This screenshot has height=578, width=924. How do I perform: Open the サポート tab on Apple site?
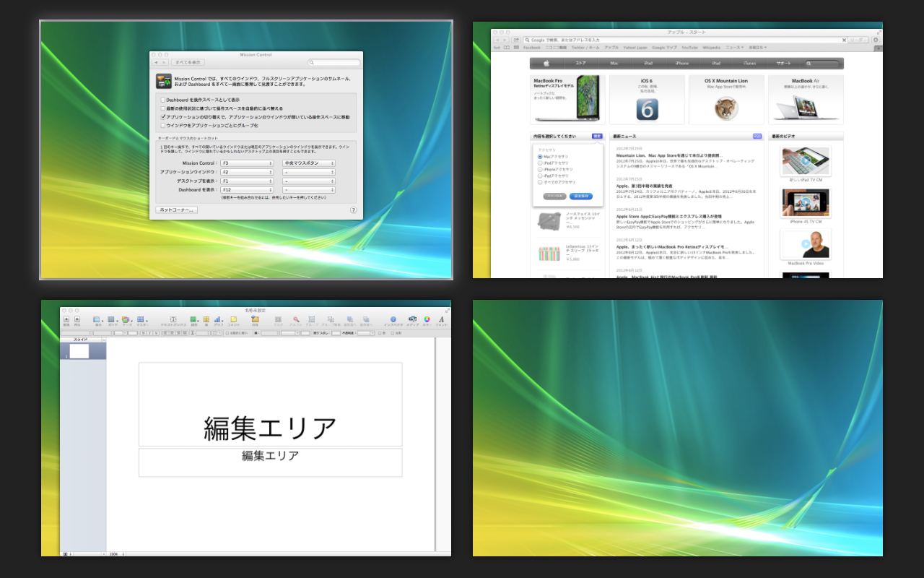[783, 64]
